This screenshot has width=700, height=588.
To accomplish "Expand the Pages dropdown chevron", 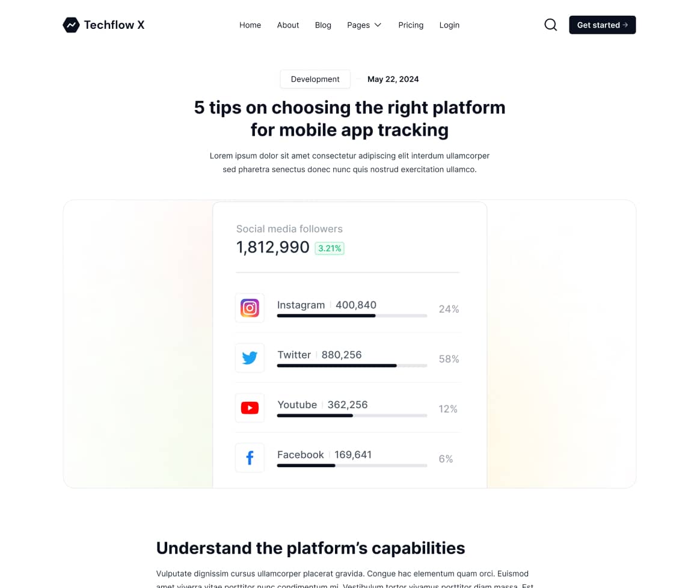I will (x=379, y=25).
